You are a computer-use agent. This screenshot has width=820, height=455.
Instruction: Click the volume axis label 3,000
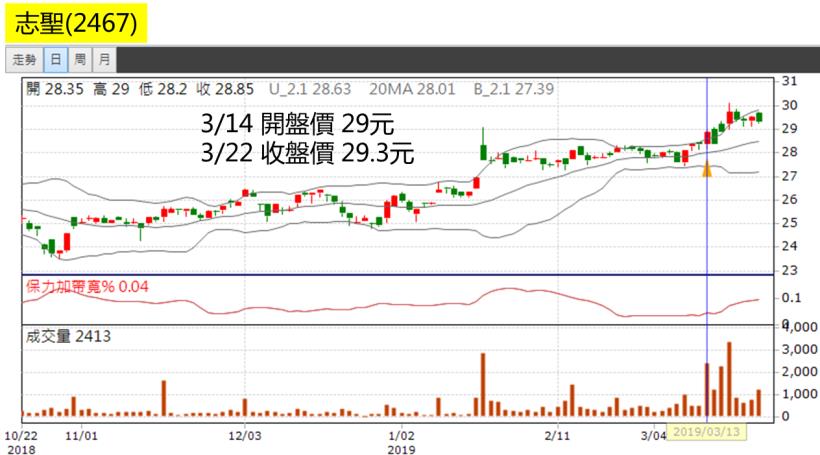coord(800,349)
